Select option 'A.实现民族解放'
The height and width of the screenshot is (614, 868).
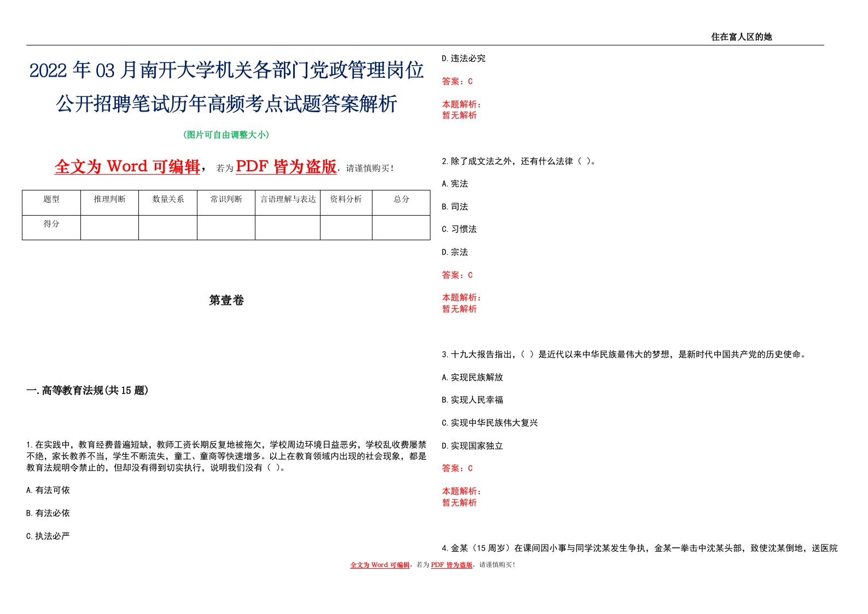[473, 378]
